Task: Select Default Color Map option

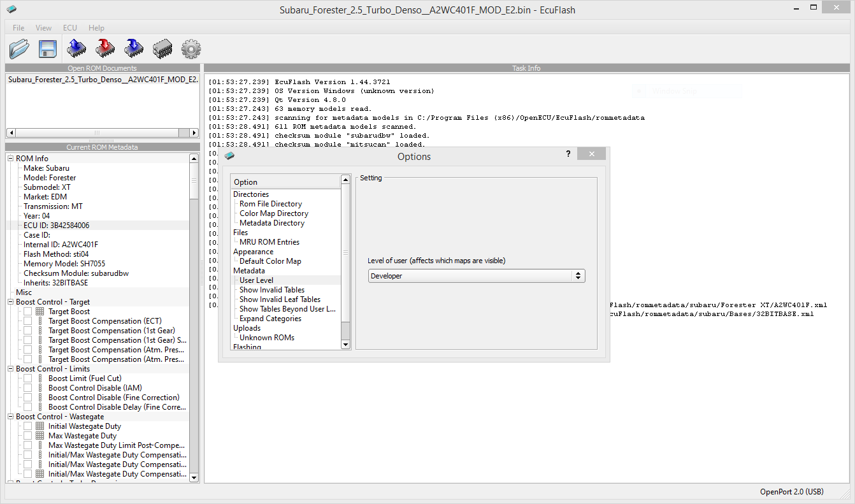Action: [x=270, y=261]
